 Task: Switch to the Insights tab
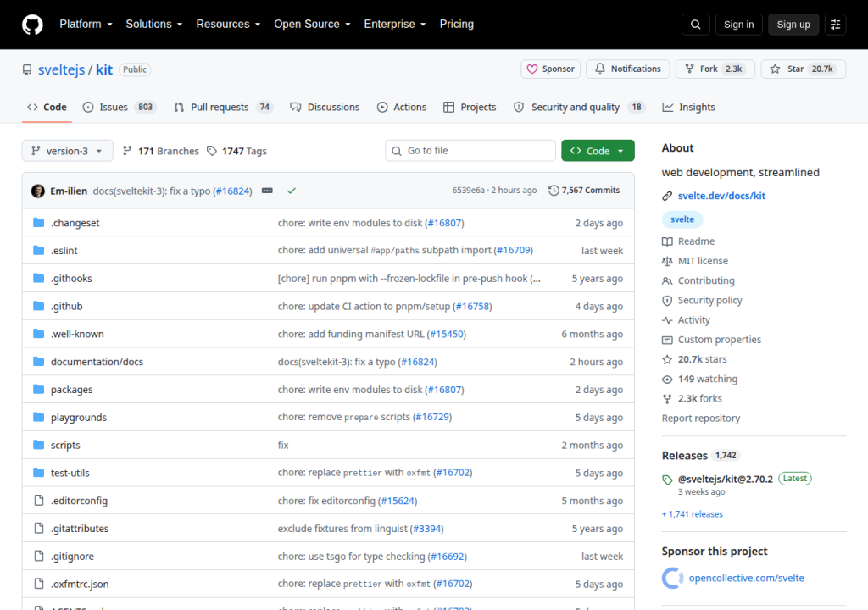688,108
